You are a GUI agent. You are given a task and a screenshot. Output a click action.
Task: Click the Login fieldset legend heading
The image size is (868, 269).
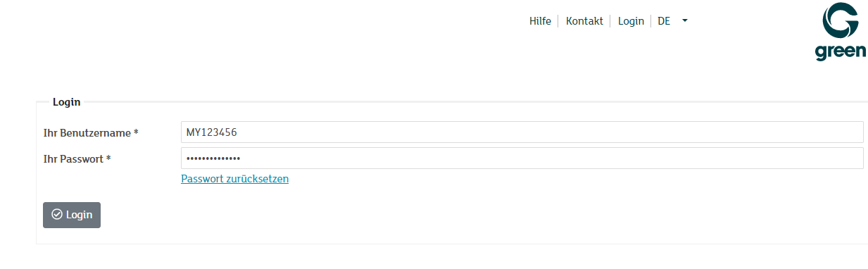[67, 102]
